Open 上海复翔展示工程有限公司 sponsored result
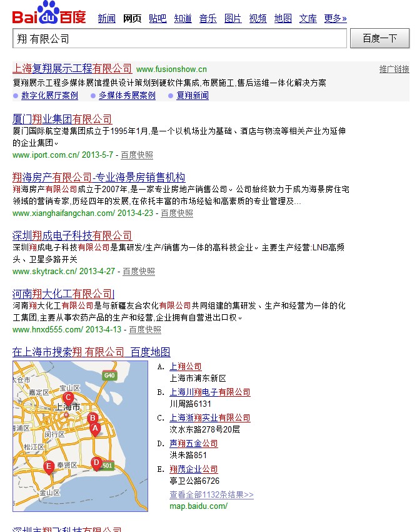Screen dimensions: 417x532 tap(72, 69)
